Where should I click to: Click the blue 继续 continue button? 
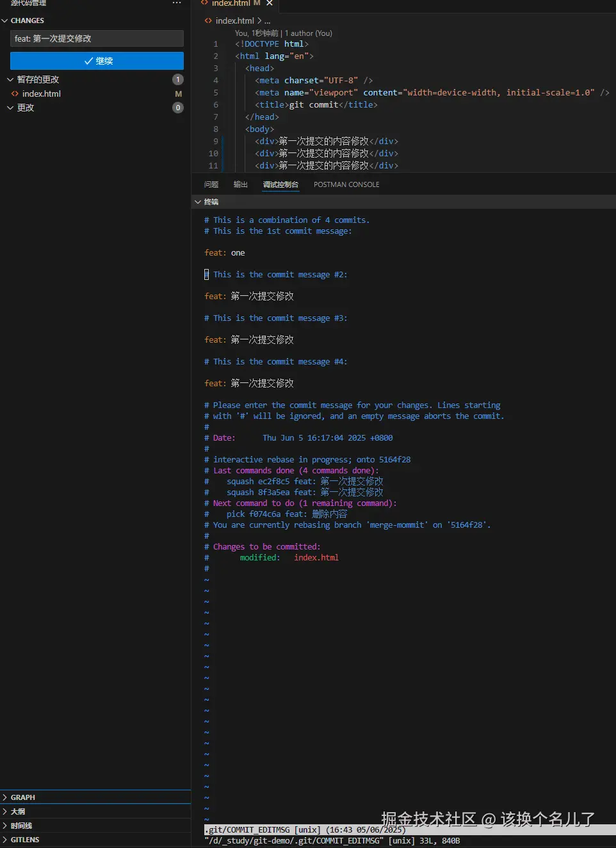click(x=97, y=61)
